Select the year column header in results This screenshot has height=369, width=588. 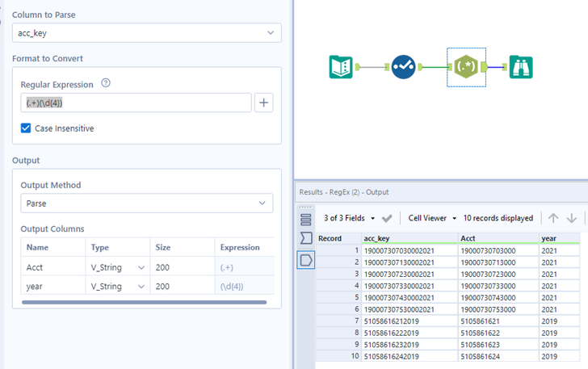tap(560, 238)
